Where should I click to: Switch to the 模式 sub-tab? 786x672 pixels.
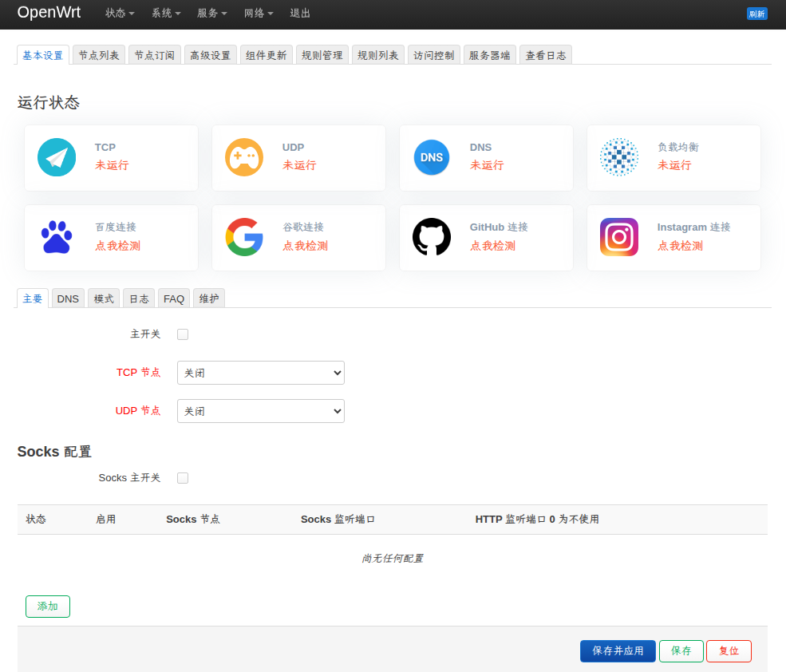(x=104, y=299)
